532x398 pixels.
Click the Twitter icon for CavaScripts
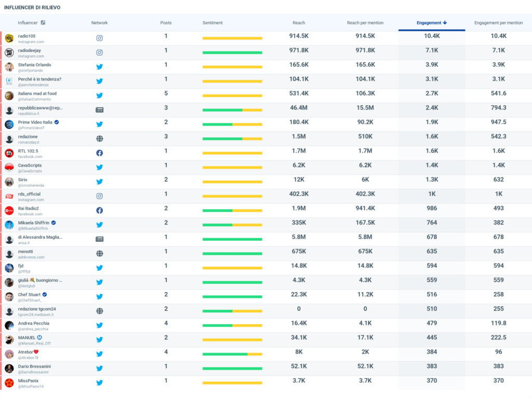pos(99,167)
